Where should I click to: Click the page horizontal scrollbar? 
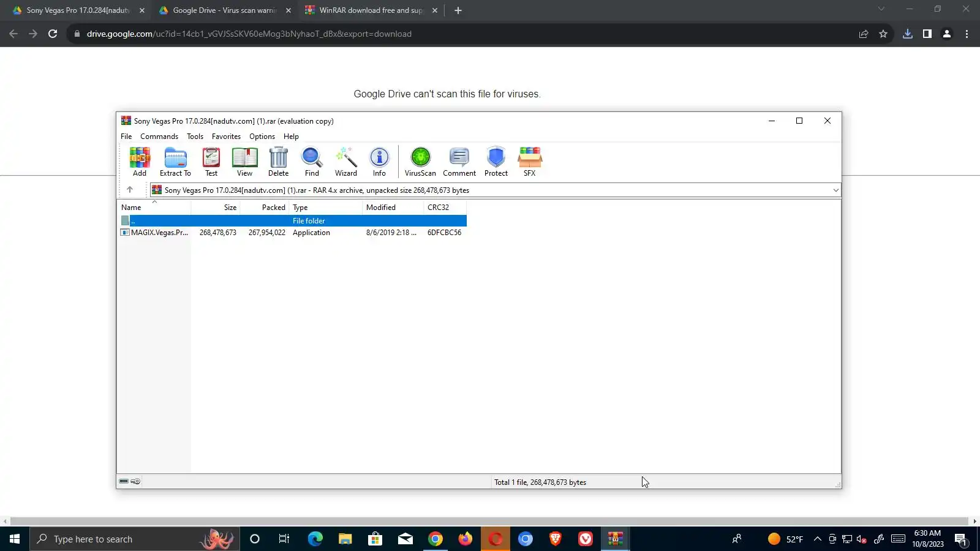coord(490,522)
